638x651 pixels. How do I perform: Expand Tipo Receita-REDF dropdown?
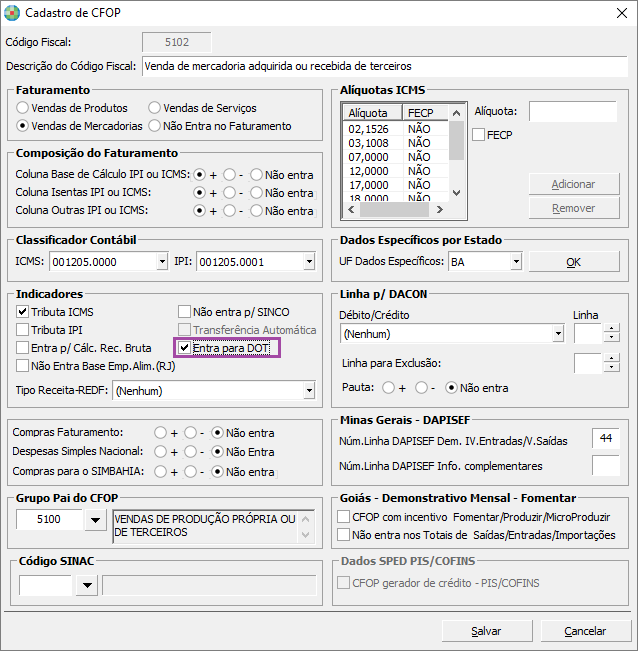(309, 391)
